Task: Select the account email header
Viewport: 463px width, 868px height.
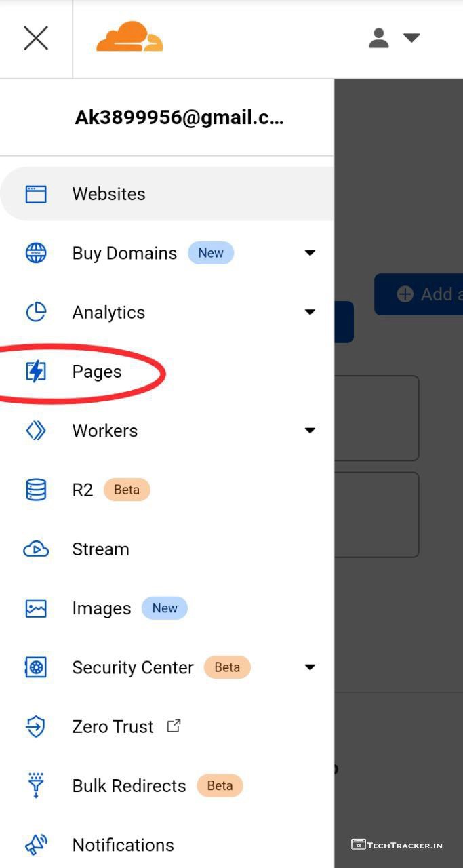Action: (x=179, y=118)
